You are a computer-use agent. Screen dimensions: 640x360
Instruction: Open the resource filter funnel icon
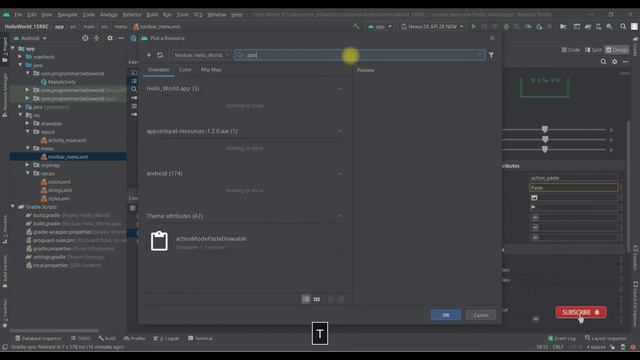point(491,55)
